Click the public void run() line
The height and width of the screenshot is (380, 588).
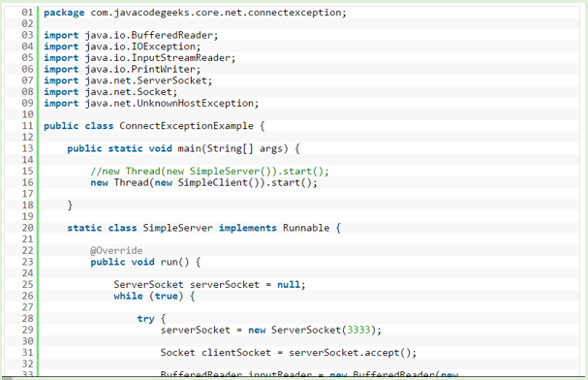pyautogui.click(x=145, y=262)
